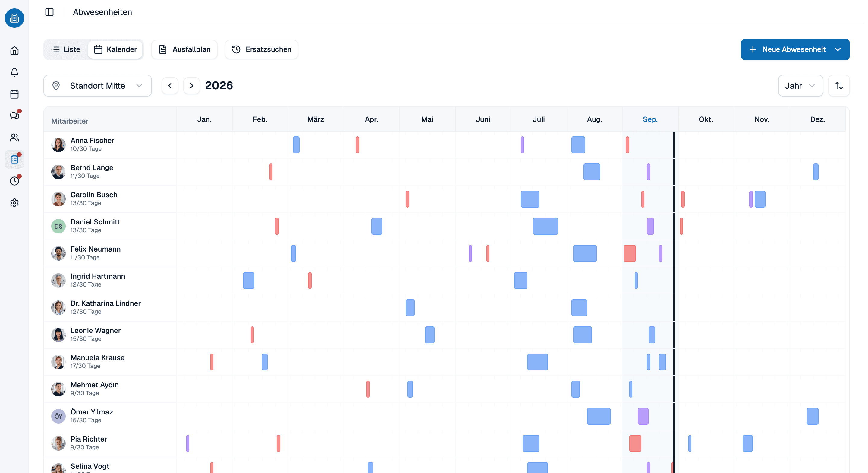Viewport: 868px width, 473px height.
Task: Click Ömer Yılmaz's purple September absence block
Action: point(643,416)
